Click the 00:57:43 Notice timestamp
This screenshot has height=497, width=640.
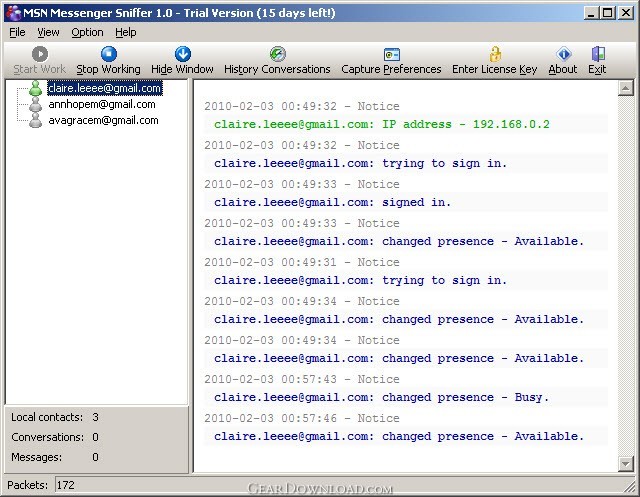pos(302,379)
